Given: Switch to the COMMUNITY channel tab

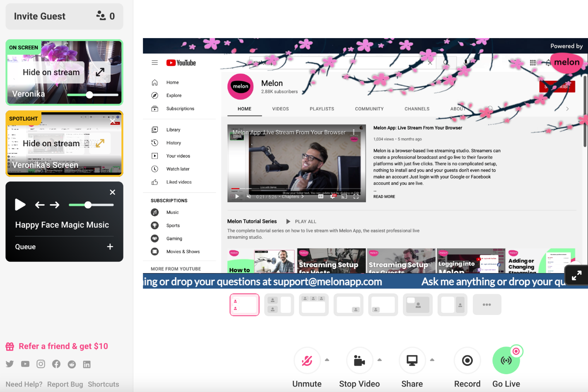Looking at the screenshot, I should [369, 109].
